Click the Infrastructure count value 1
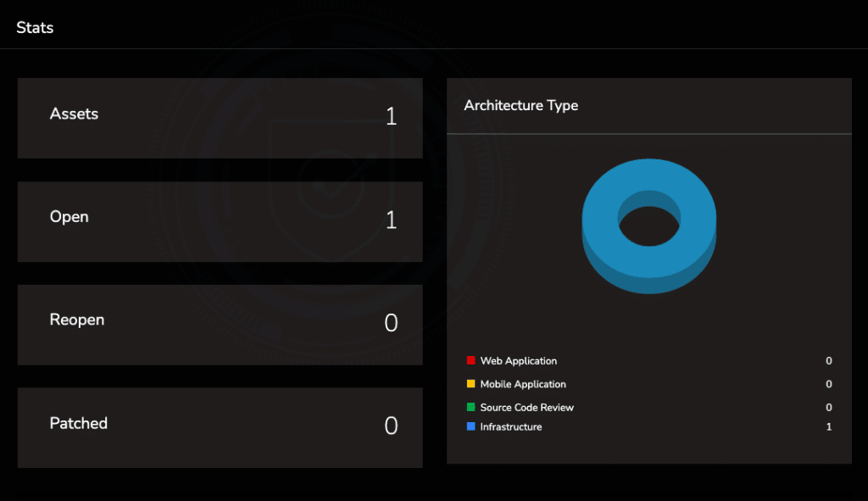 (x=829, y=426)
